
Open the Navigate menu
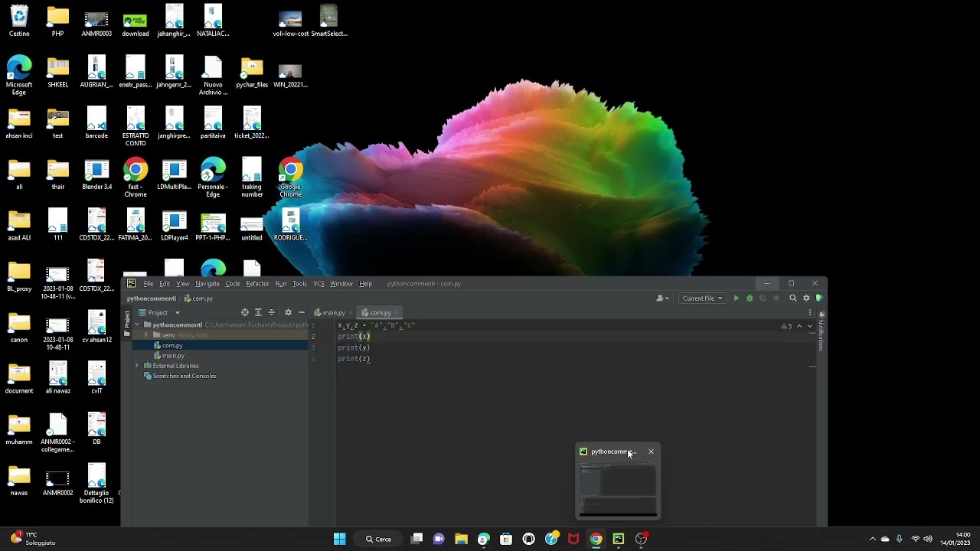pos(207,284)
